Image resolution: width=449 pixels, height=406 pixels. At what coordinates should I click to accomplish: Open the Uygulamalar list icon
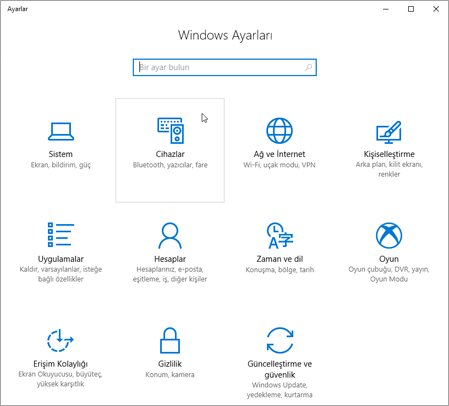tap(61, 235)
